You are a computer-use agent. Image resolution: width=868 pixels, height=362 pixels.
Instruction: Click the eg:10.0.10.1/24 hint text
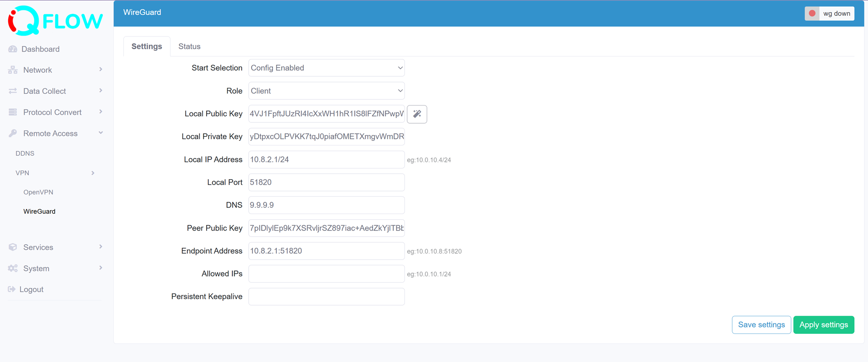429,274
